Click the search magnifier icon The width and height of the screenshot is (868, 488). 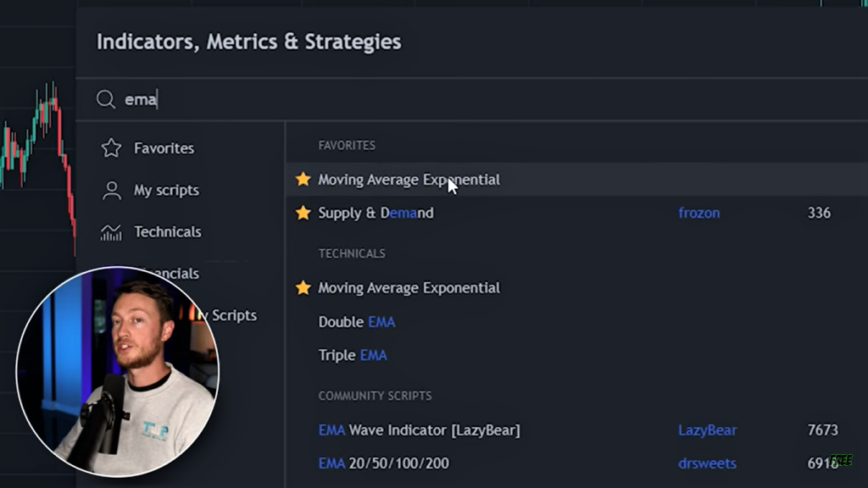coord(106,100)
